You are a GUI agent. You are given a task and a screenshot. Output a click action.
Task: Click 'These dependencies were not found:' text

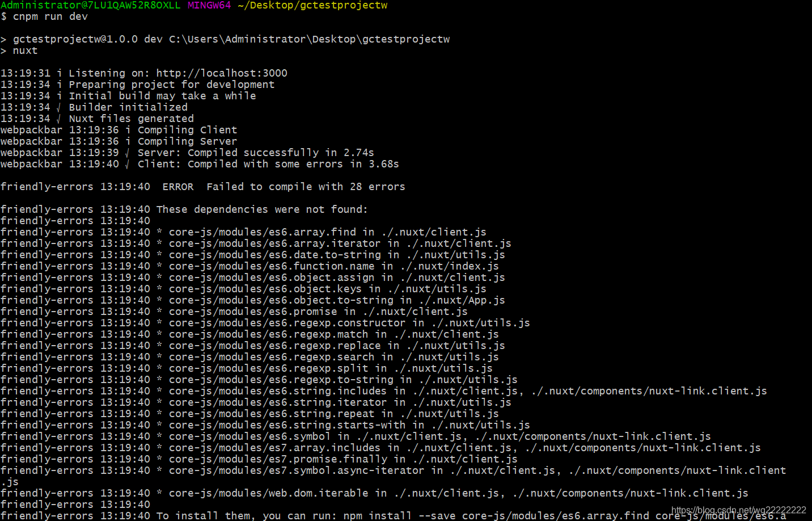pos(262,209)
